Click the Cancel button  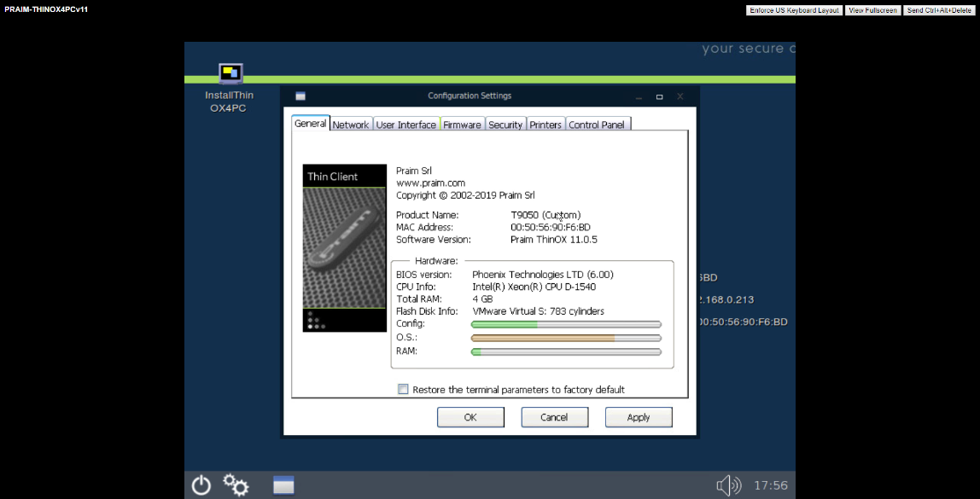(554, 417)
